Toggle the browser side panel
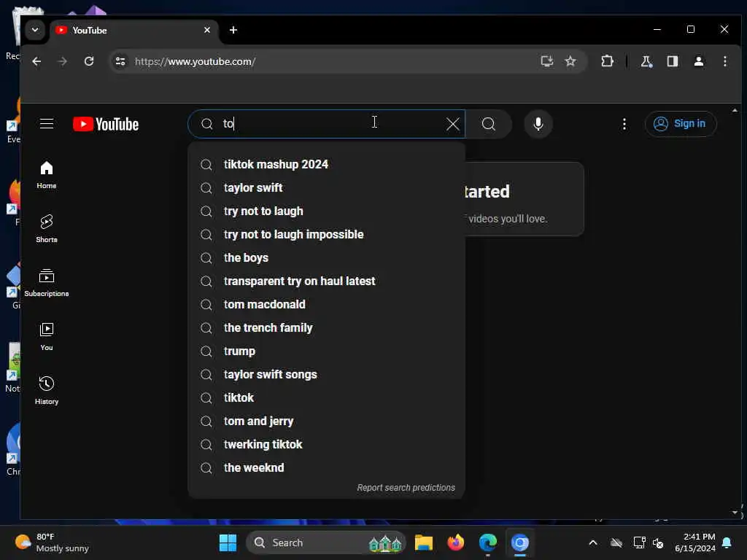This screenshot has width=747, height=560. coord(672,61)
